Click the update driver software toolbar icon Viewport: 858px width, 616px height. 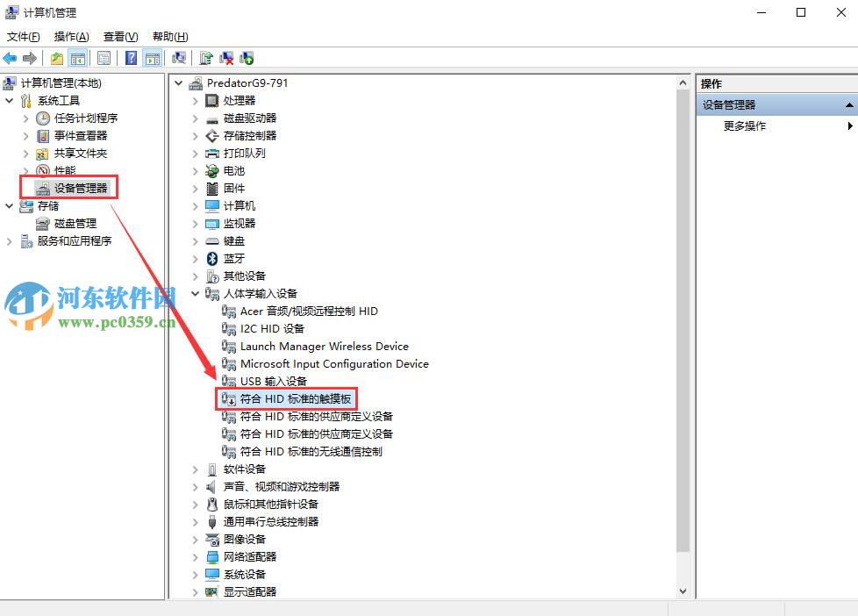(204, 57)
